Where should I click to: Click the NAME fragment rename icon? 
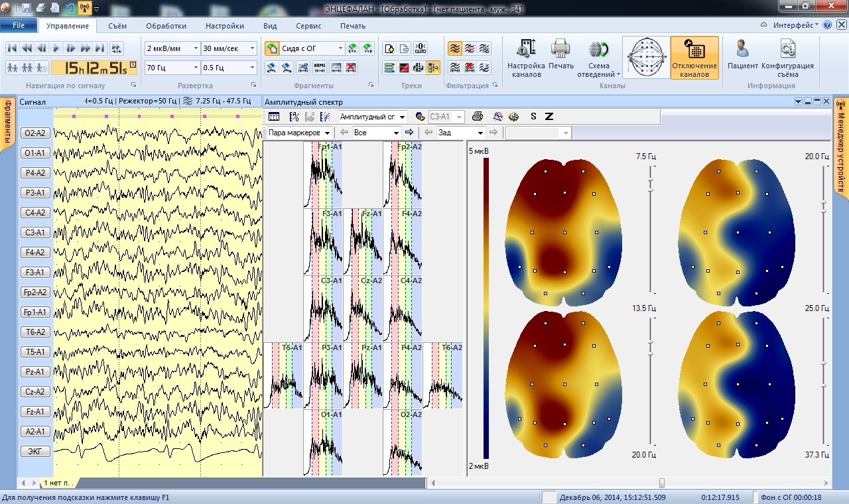click(320, 68)
